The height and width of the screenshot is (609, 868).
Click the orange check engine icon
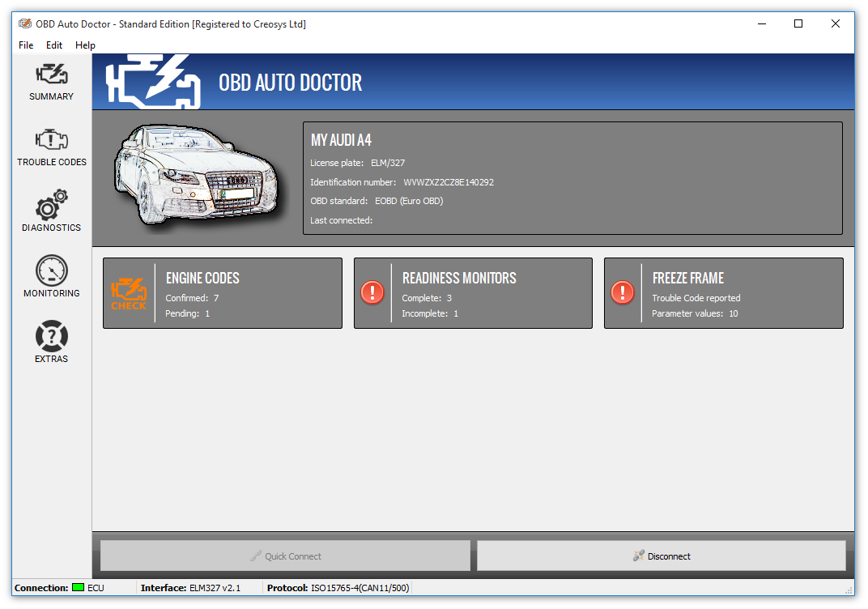pyautogui.click(x=129, y=293)
